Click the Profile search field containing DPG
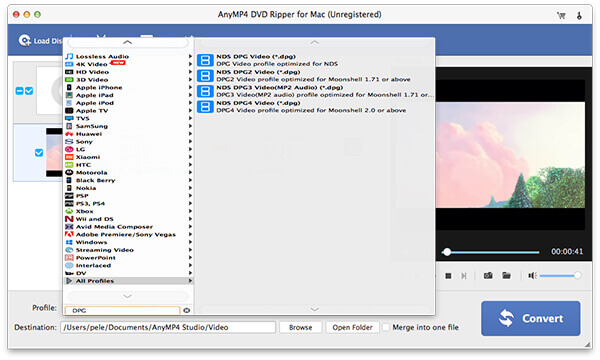Image resolution: width=600 pixels, height=360 pixels. [122, 310]
